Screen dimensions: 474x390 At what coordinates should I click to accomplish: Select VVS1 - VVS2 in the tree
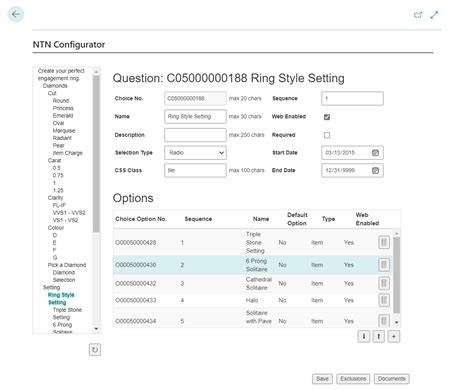[x=69, y=213]
